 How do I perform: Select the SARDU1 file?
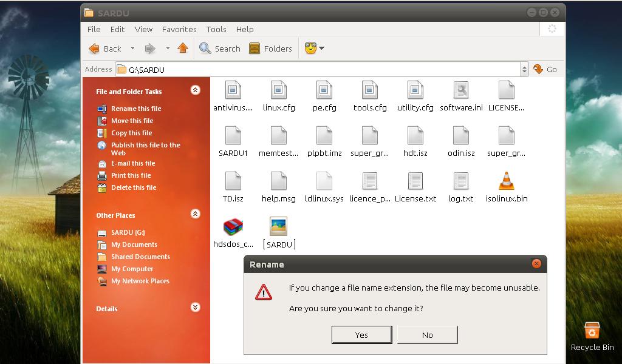pyautogui.click(x=233, y=142)
